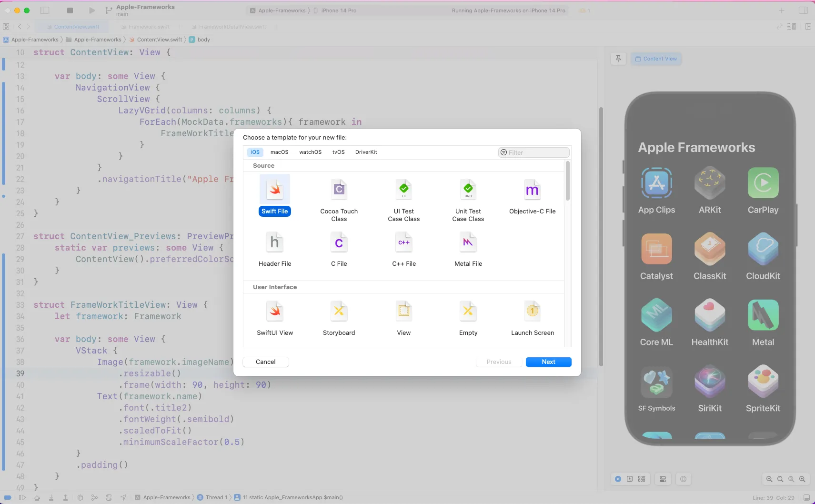Toggle the navigator sidebar
Viewport: 815px width, 504px height.
pyautogui.click(x=45, y=10)
